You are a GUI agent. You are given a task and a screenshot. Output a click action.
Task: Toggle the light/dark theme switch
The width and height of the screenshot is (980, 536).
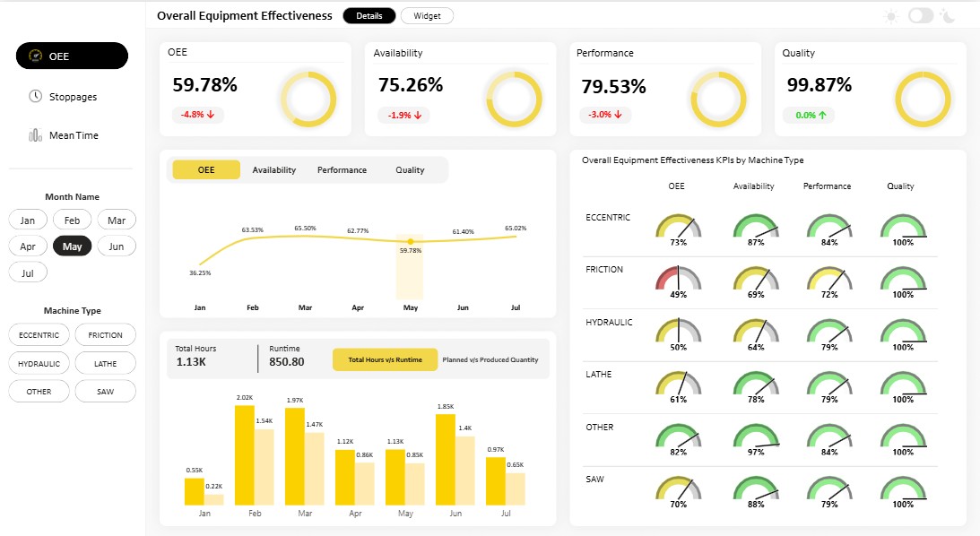point(921,16)
